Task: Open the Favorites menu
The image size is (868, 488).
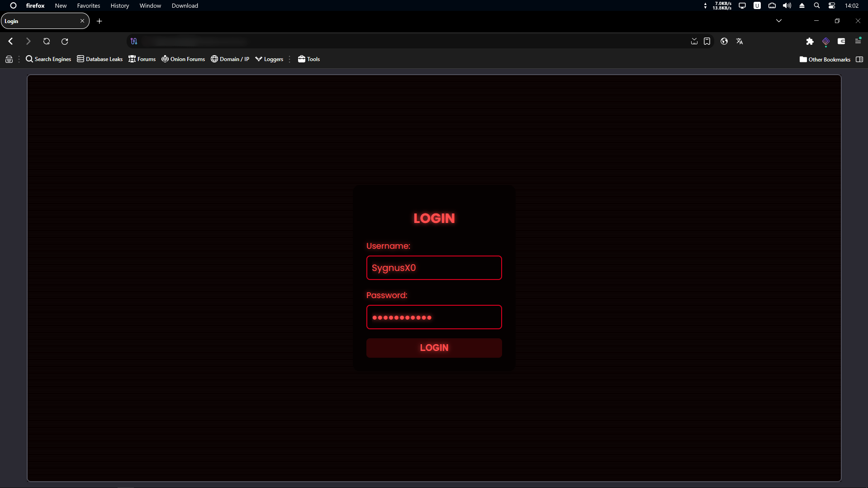Action: [x=89, y=5]
